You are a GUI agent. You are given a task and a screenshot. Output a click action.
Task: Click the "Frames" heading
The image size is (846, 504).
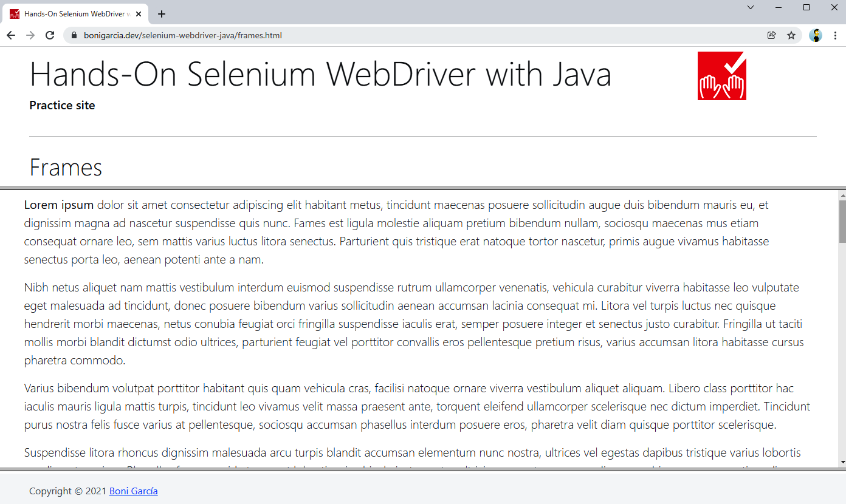tap(66, 167)
